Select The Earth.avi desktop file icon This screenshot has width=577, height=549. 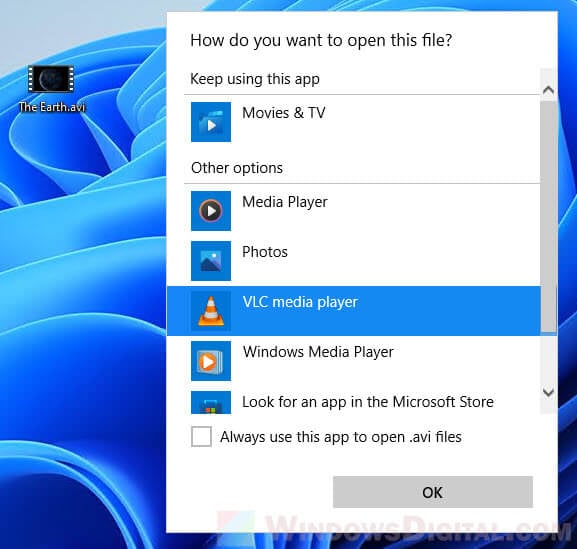(51, 79)
